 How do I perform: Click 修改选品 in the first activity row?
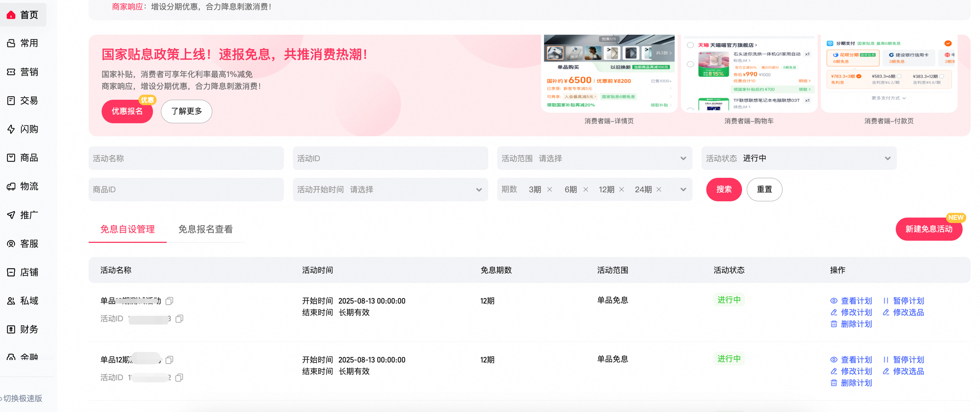[903, 312]
